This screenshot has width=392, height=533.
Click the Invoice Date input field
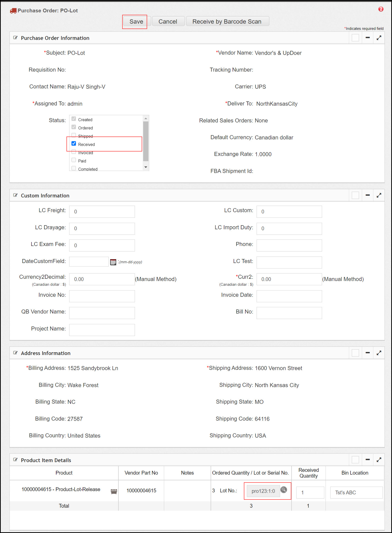click(289, 296)
